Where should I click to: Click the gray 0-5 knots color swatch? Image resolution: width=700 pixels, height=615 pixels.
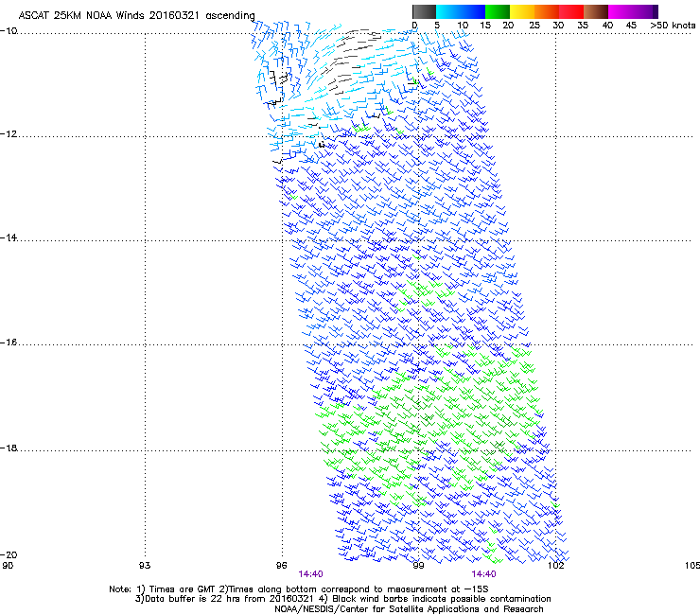424,11
